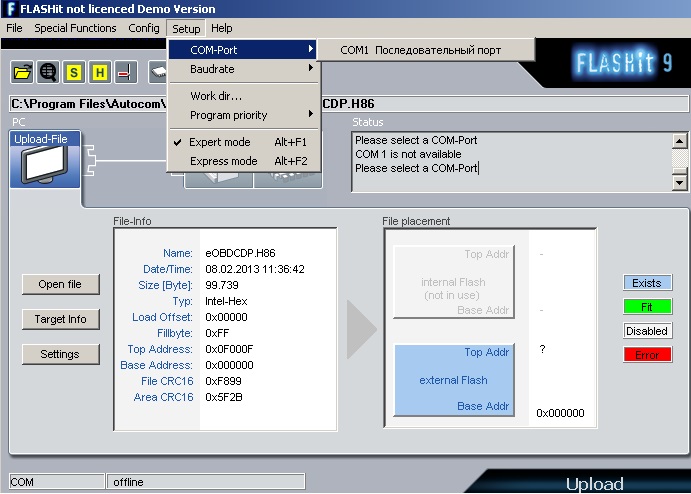Click the Settings button
Image resolution: width=691 pixels, height=494 pixels.
click(61, 354)
